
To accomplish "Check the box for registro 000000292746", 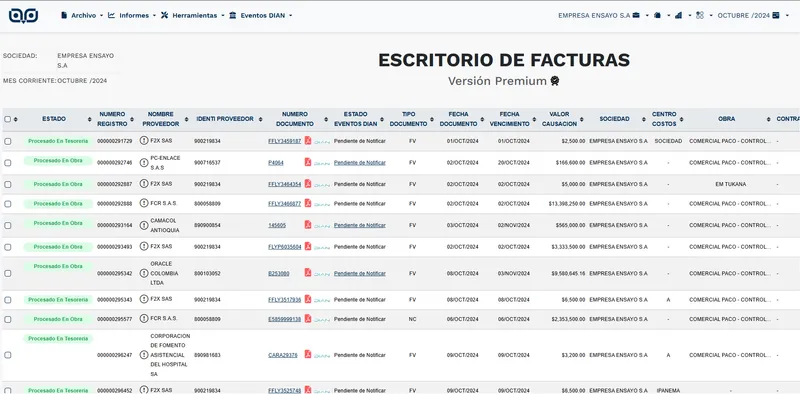I will pyautogui.click(x=8, y=163).
